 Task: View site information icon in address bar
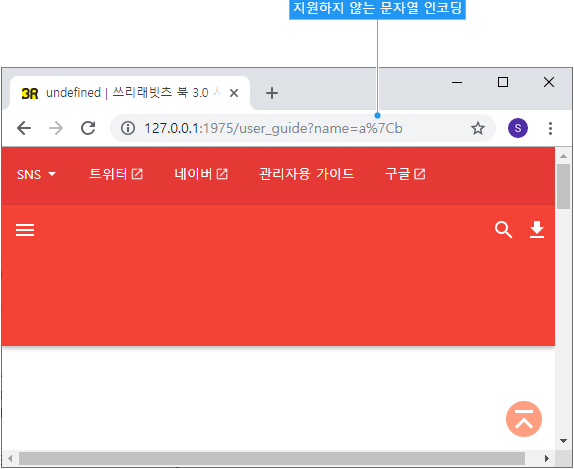pyautogui.click(x=128, y=128)
